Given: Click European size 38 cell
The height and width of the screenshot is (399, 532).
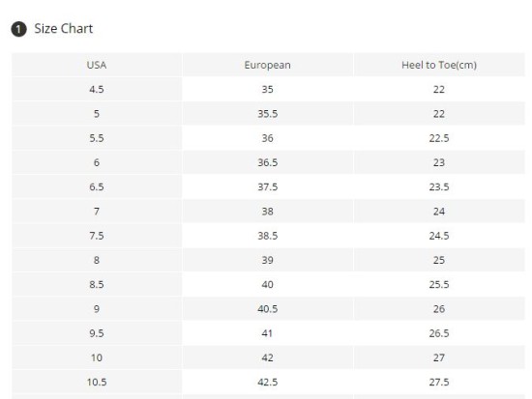Looking at the screenshot, I should coord(268,212).
